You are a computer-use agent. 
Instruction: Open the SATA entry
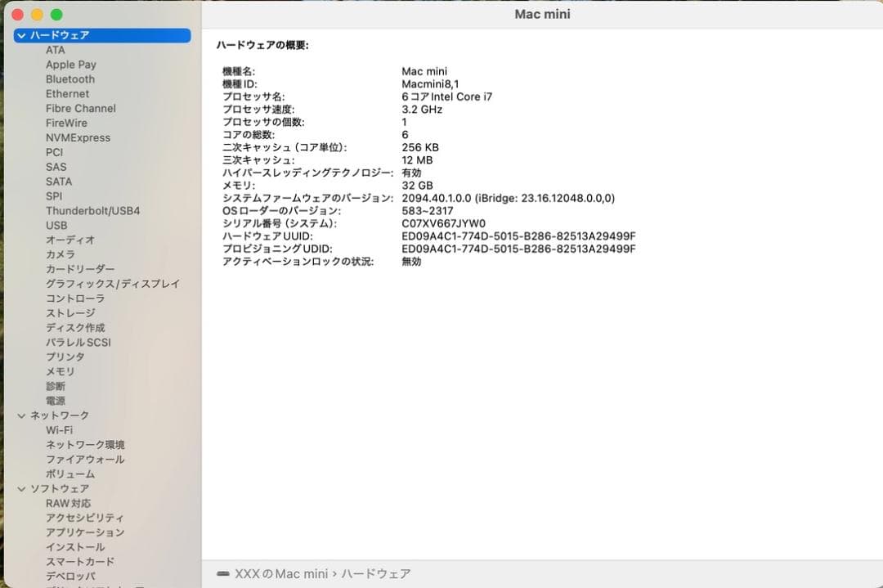point(59,182)
